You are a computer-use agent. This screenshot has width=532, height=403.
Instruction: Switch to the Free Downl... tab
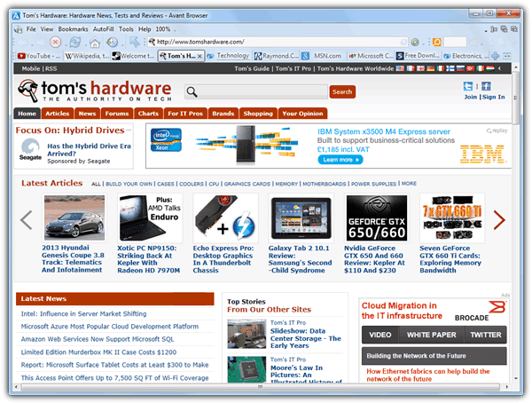point(418,56)
